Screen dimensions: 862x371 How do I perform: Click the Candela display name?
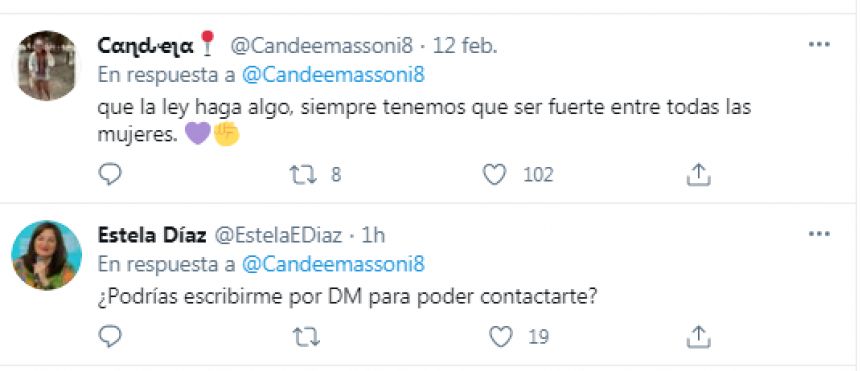pos(146,46)
